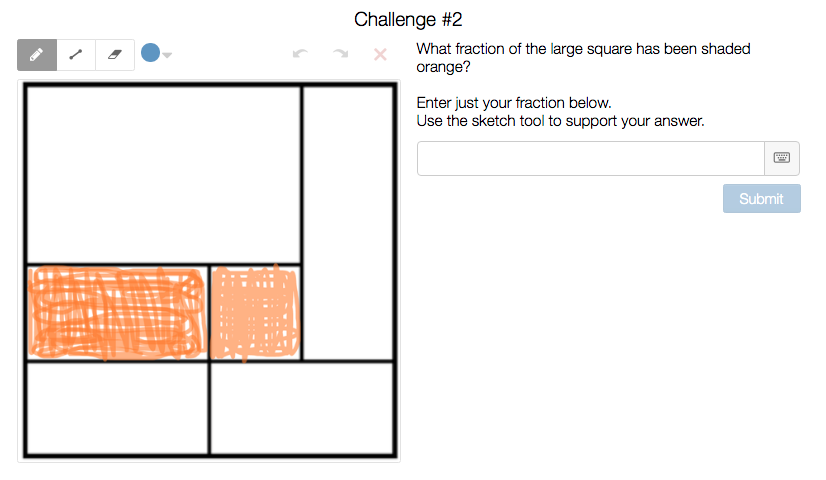This screenshot has width=826, height=480.
Task: Click the question text about shaded orange
Action: click(583, 58)
